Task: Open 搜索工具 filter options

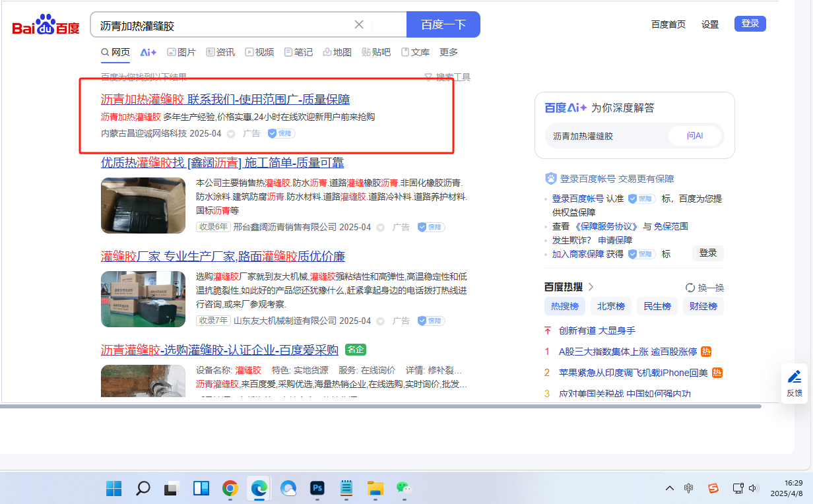Action: (447, 77)
